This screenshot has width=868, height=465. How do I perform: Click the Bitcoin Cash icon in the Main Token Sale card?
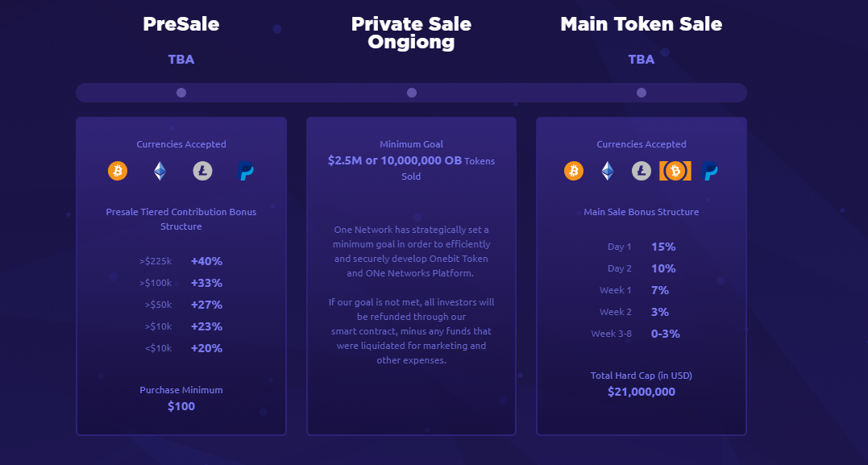(675, 171)
